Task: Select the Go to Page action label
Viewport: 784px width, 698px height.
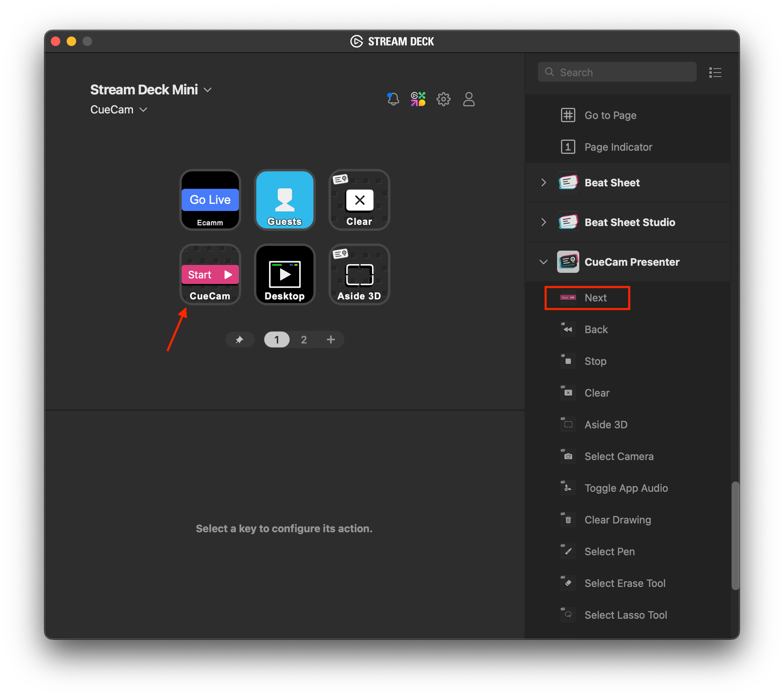Action: coord(610,115)
